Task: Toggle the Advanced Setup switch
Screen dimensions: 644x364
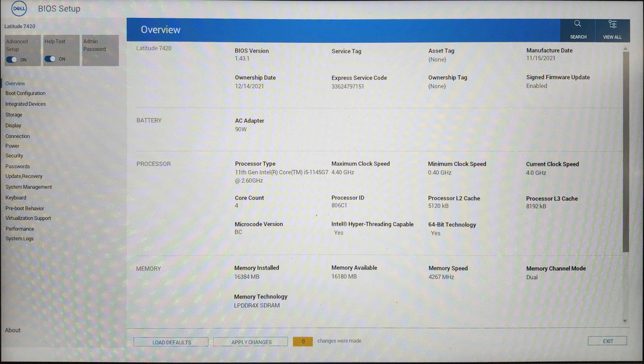Action: point(11,60)
